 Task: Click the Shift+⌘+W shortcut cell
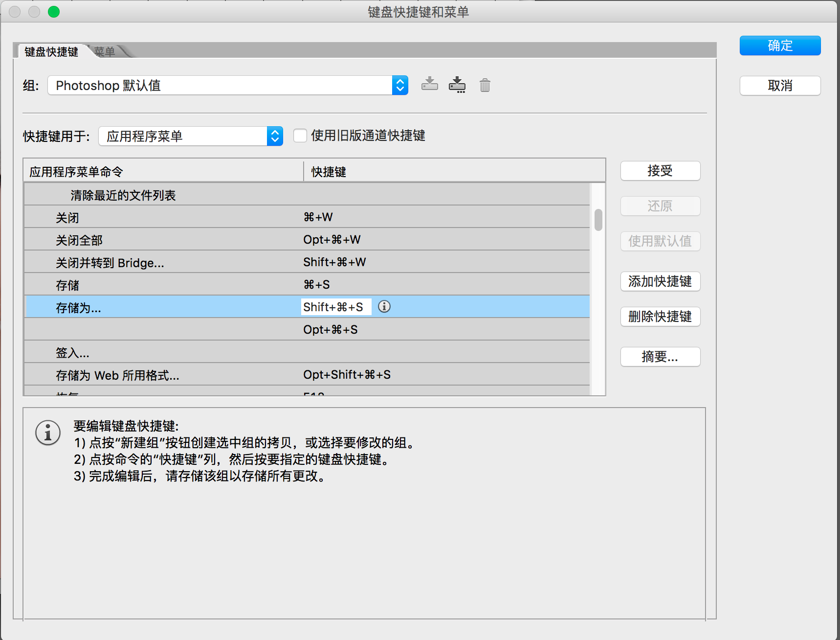pyautogui.click(x=334, y=262)
